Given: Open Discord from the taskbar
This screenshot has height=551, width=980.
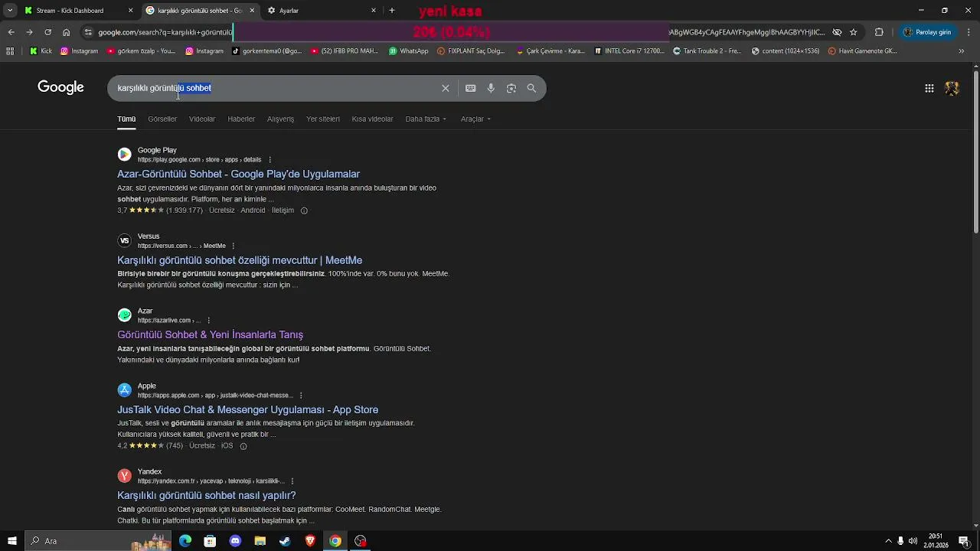Looking at the screenshot, I should (x=235, y=541).
